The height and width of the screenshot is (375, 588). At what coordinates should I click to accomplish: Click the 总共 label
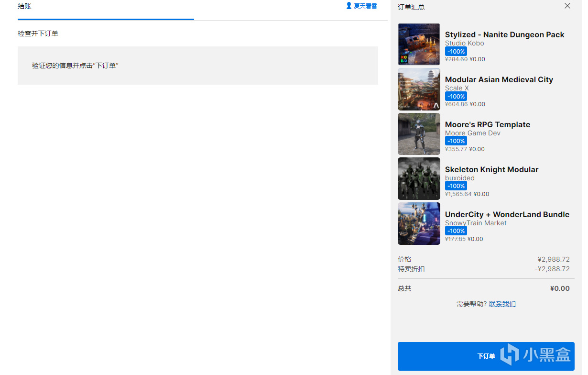point(404,288)
